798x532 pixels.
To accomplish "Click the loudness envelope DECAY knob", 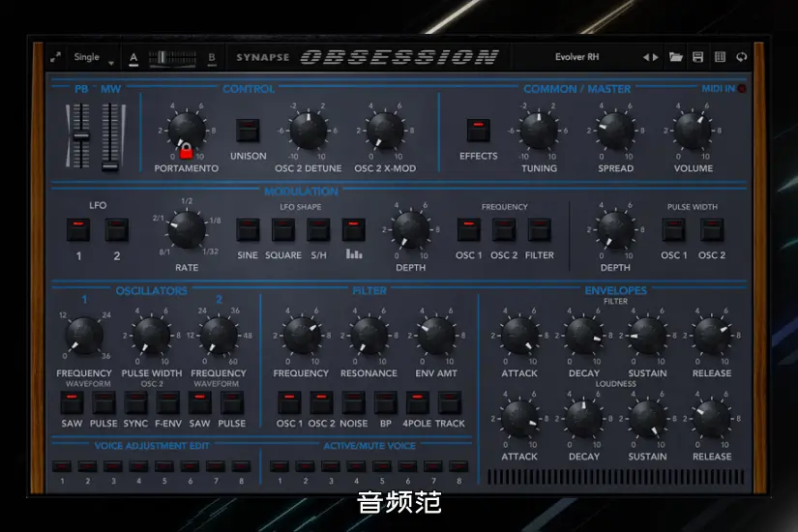I will click(x=584, y=419).
